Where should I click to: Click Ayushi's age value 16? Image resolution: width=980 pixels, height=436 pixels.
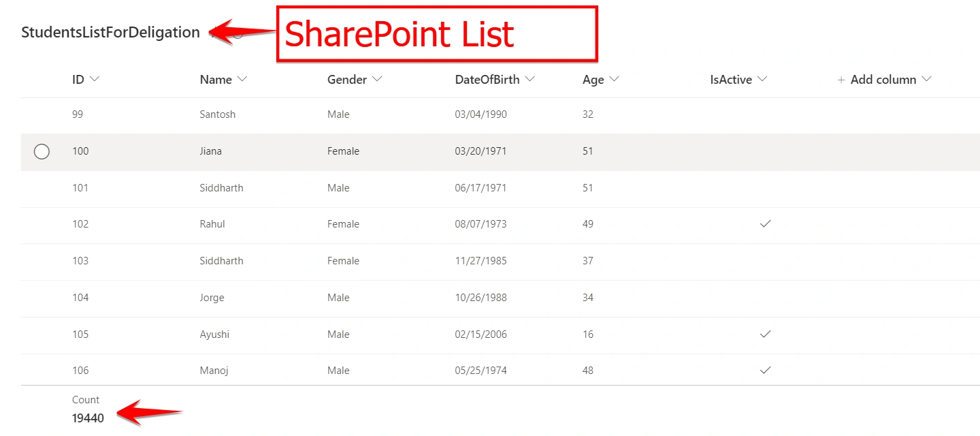(588, 334)
